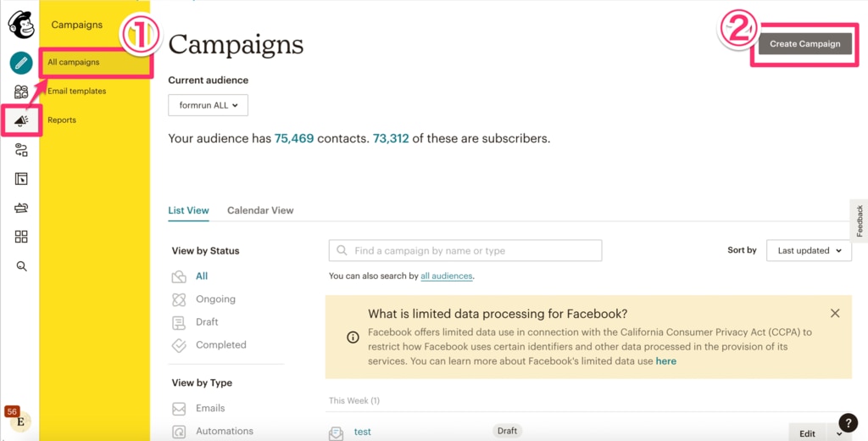Click the campaign search field

(465, 250)
